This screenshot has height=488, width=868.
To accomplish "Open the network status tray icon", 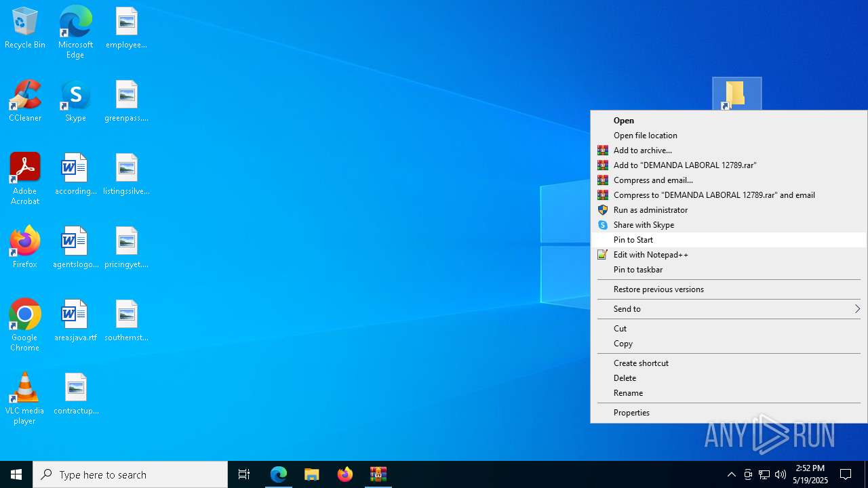I will (764, 474).
